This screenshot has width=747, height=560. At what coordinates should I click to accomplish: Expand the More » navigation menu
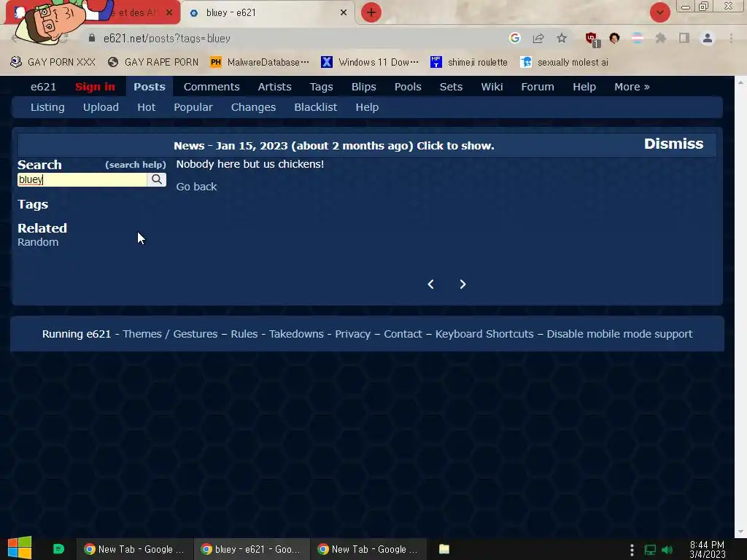tap(632, 87)
